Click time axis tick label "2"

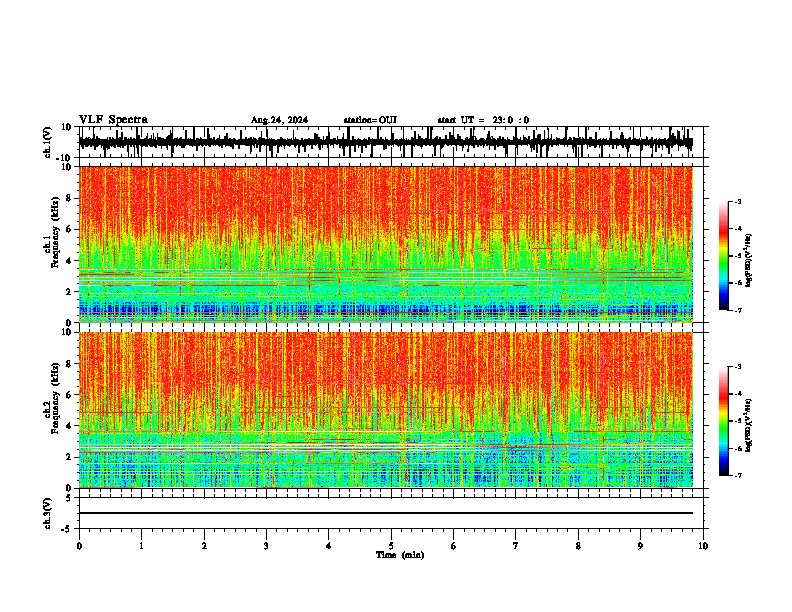coord(204,546)
